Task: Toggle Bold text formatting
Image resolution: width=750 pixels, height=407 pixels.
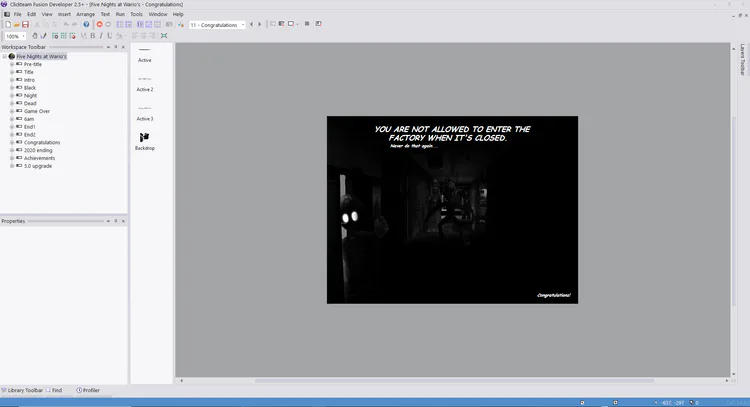Action: pyautogui.click(x=93, y=36)
